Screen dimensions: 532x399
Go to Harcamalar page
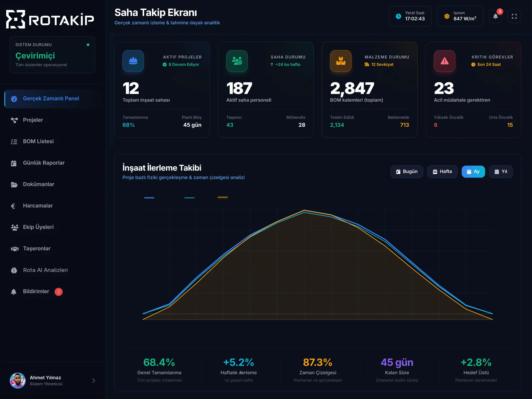coord(53,206)
